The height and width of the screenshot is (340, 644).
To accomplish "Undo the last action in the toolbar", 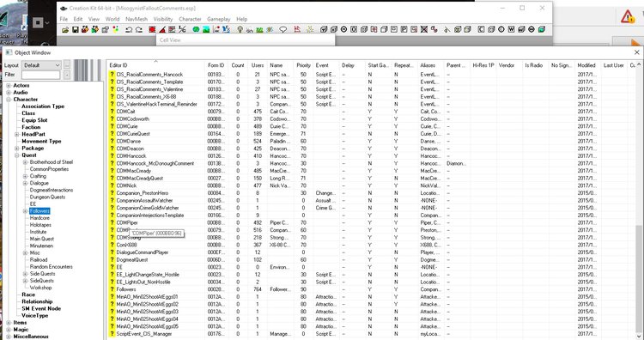I will click(129, 29).
